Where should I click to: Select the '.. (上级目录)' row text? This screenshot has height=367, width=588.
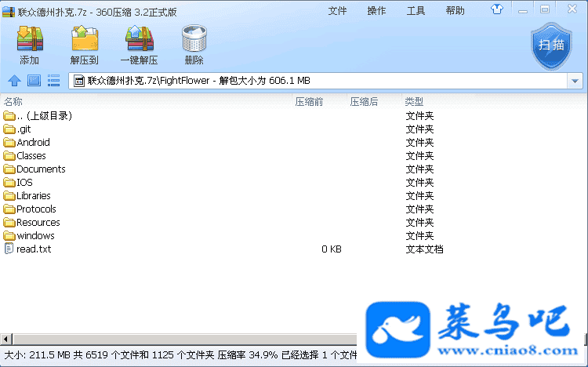coord(44,116)
